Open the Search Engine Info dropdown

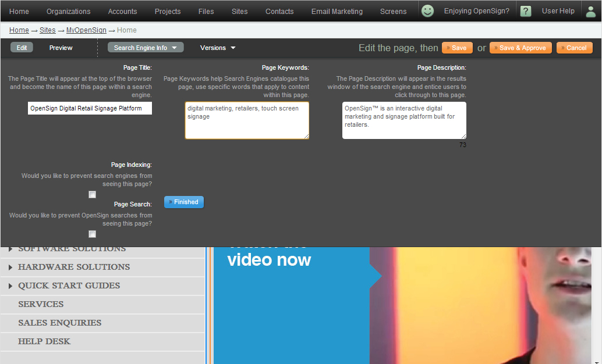coord(146,48)
